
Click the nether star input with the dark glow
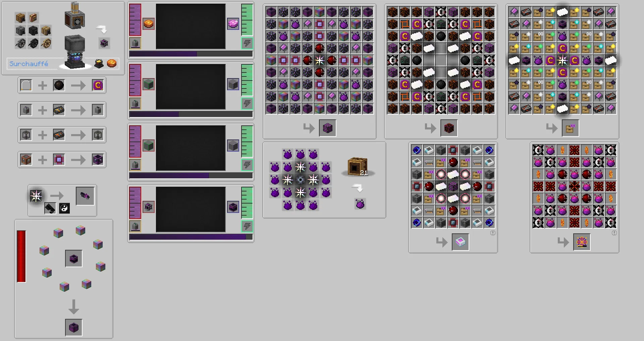36,196
